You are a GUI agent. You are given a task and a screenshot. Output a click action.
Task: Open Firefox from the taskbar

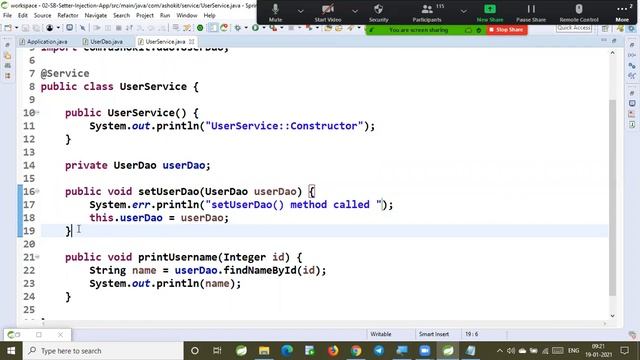point(333,351)
